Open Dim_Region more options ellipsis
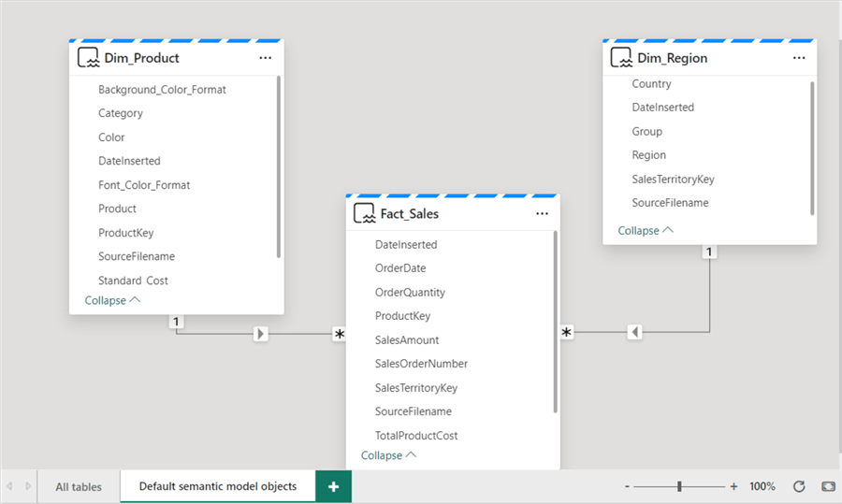This screenshot has height=504, width=842. click(x=799, y=58)
